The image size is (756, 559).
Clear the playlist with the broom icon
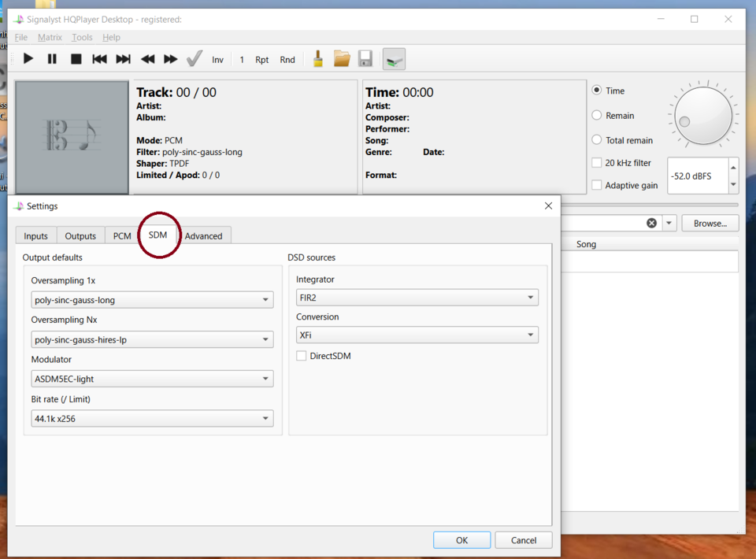tap(318, 59)
